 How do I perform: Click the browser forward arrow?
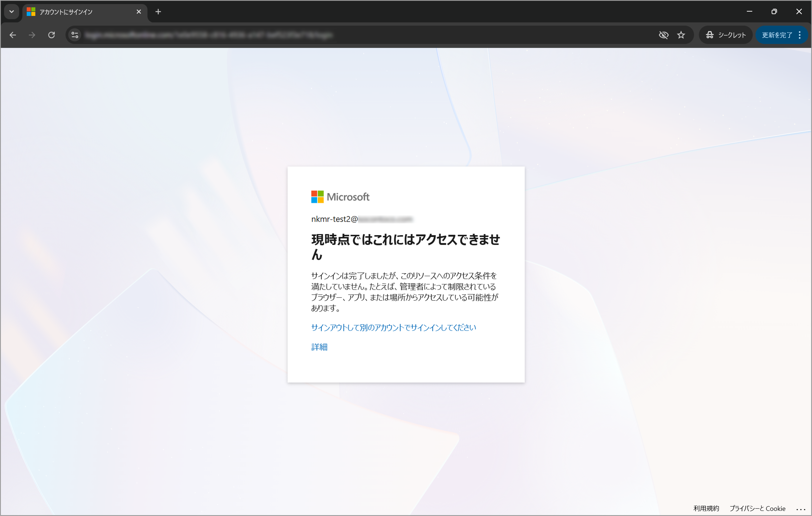[x=32, y=35]
